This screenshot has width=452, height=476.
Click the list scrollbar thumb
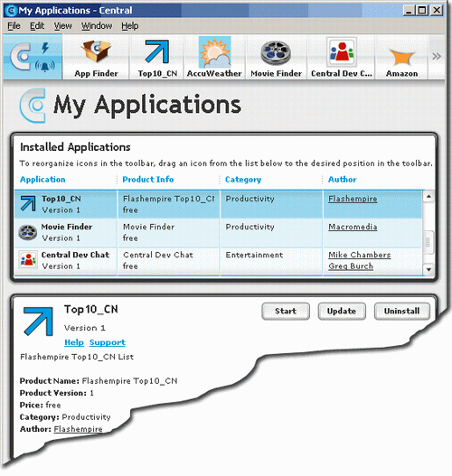pos(428,242)
